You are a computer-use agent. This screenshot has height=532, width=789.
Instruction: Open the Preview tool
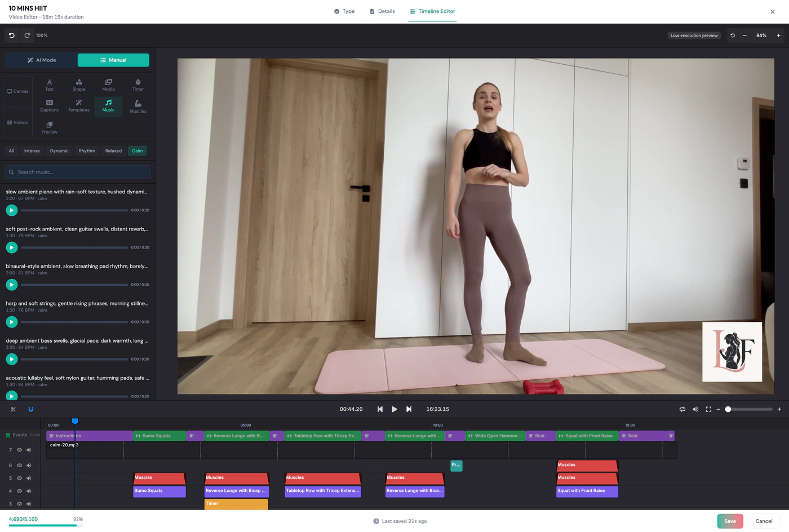pos(50,128)
